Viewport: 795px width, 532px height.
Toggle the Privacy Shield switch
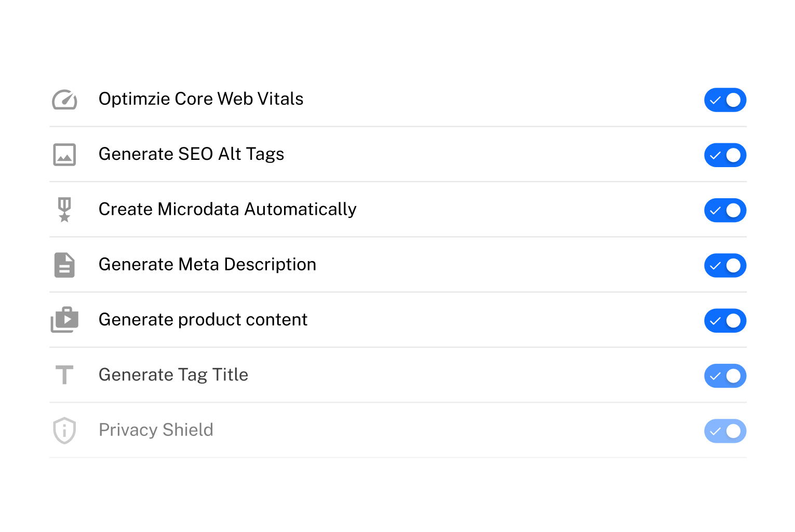725,431
